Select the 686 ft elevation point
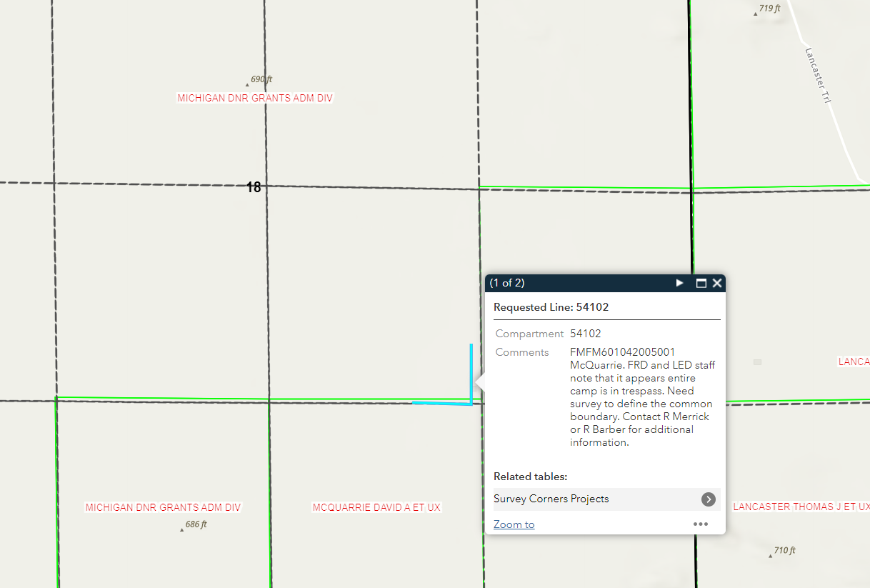 (181, 529)
